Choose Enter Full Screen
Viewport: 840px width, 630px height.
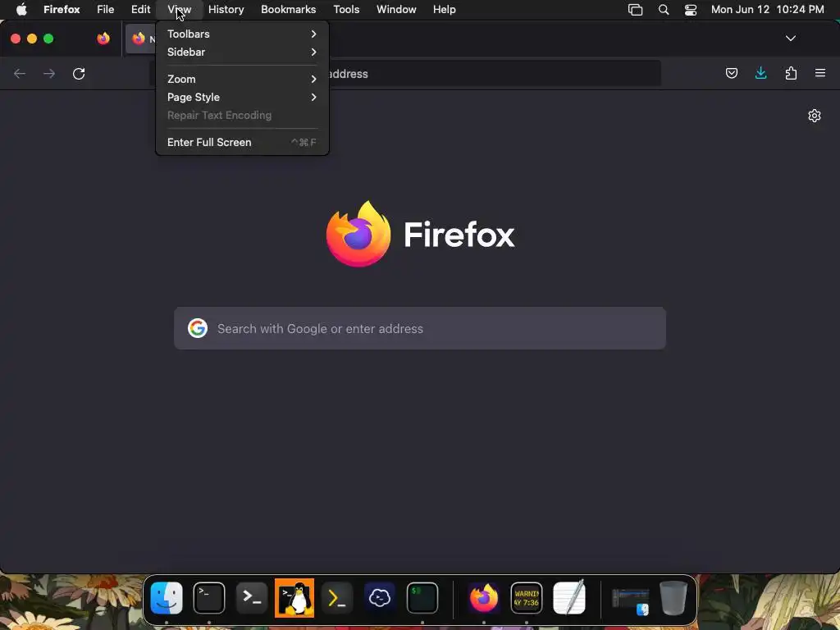pyautogui.click(x=242, y=142)
